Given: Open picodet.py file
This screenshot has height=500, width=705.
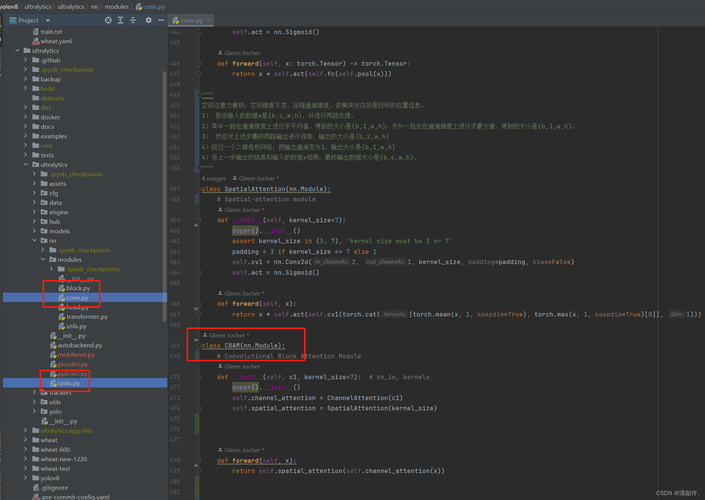Looking at the screenshot, I should coord(72,364).
